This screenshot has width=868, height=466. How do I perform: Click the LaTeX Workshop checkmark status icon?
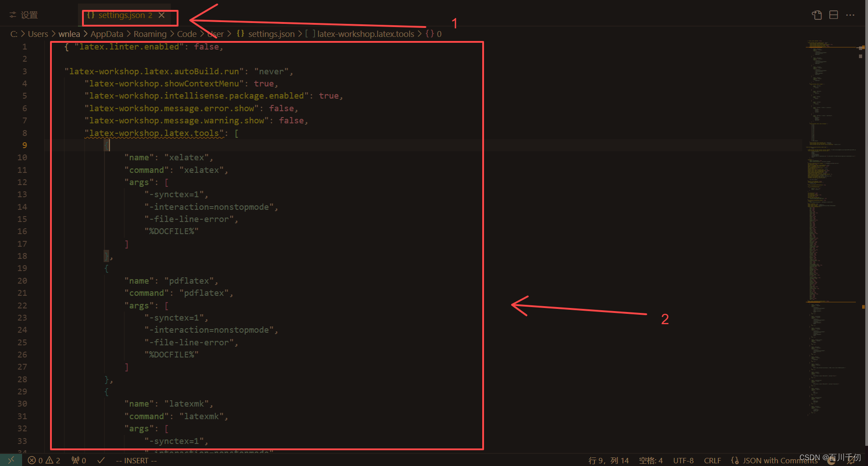point(101,460)
